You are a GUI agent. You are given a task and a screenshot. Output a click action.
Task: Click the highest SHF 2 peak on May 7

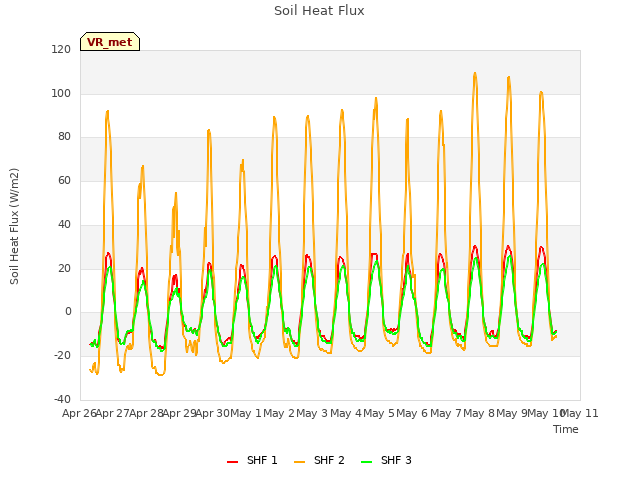click(475, 73)
